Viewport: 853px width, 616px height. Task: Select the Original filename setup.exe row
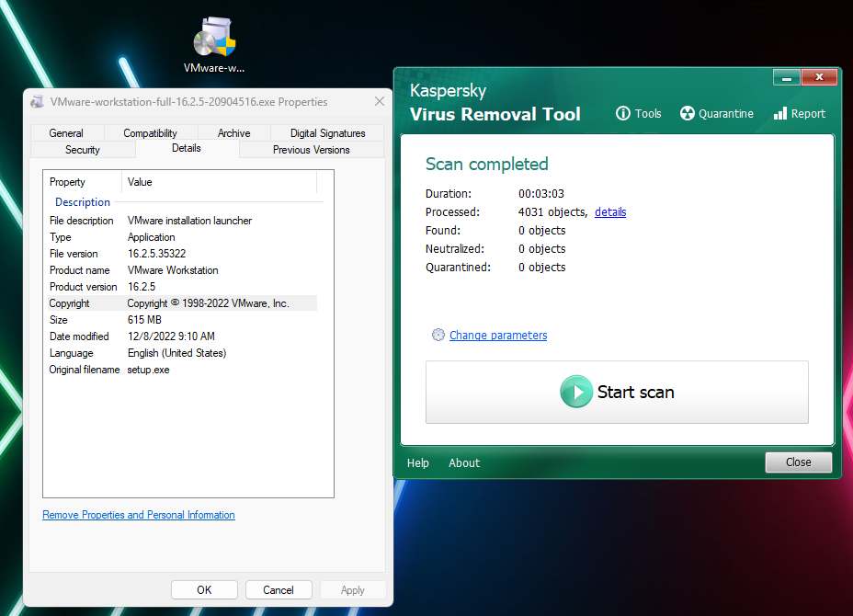183,370
